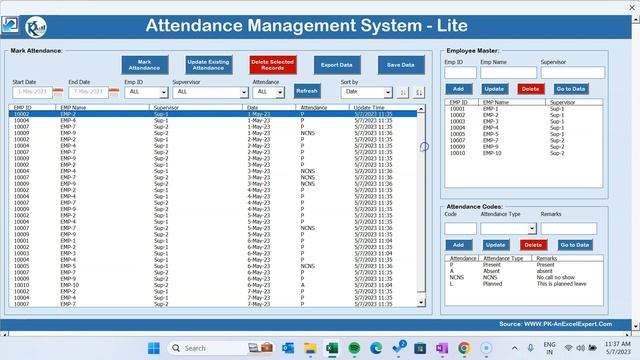Select EMP-3 row in Employee Master list

523,121
